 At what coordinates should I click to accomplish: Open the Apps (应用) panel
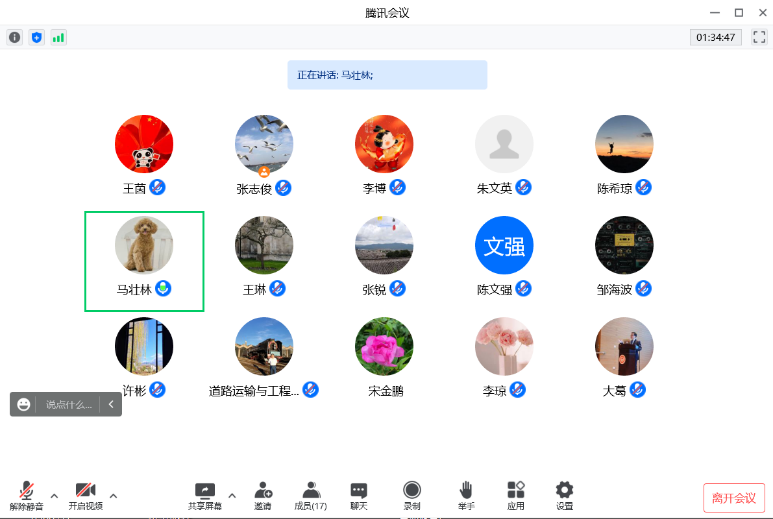[516, 495]
